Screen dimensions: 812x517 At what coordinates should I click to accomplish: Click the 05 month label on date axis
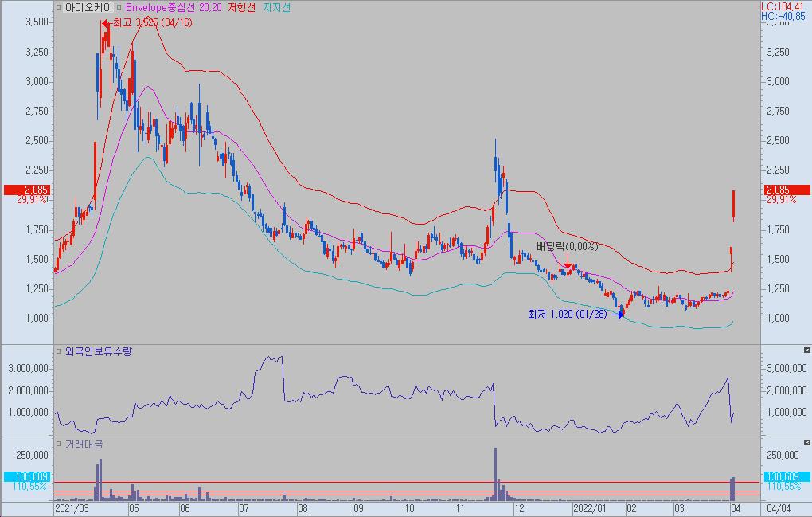(134, 509)
